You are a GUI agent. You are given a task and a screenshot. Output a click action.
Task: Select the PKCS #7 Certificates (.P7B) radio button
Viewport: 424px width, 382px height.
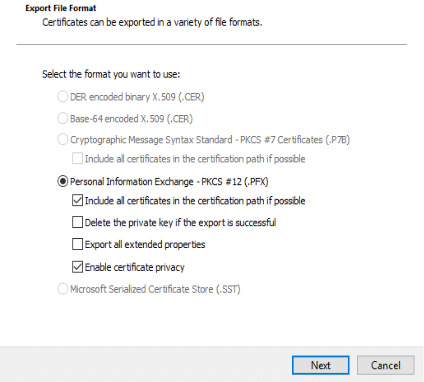[x=63, y=139]
